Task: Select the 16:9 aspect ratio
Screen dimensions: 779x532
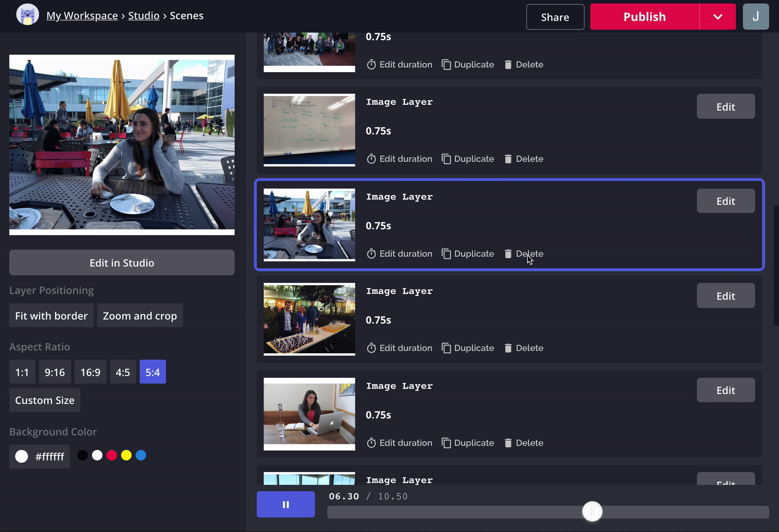Action: 90,372
